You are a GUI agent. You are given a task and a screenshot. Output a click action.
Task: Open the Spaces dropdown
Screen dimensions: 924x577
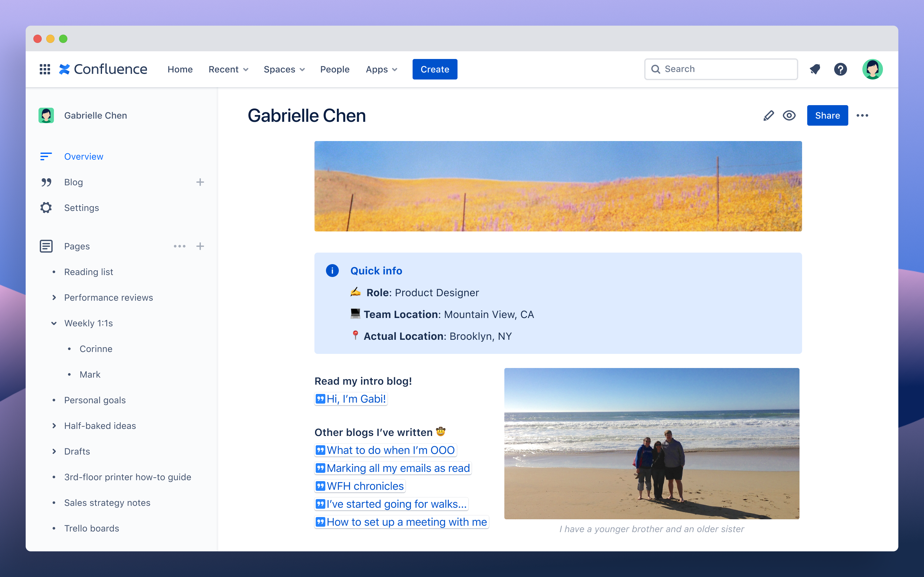pyautogui.click(x=284, y=69)
